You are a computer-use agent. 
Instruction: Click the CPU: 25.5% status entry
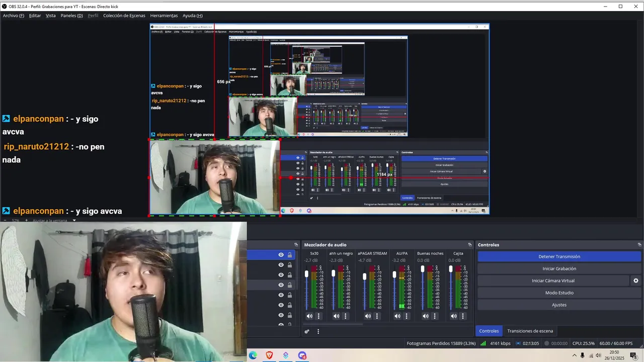[584, 343]
